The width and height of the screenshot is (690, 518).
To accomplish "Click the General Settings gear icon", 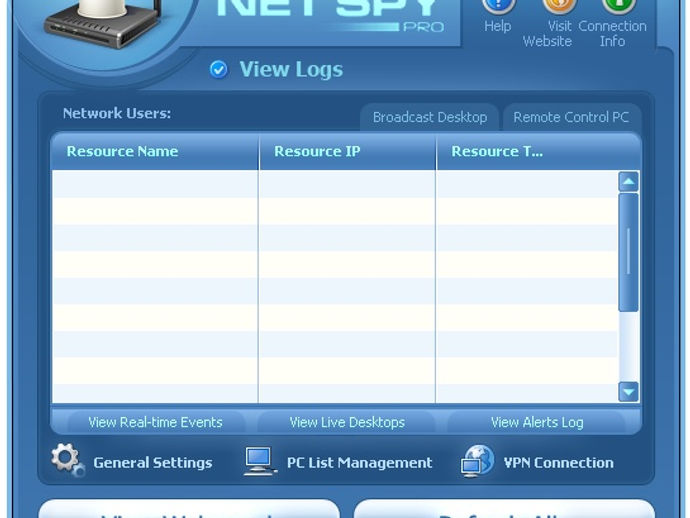I will pyautogui.click(x=67, y=460).
